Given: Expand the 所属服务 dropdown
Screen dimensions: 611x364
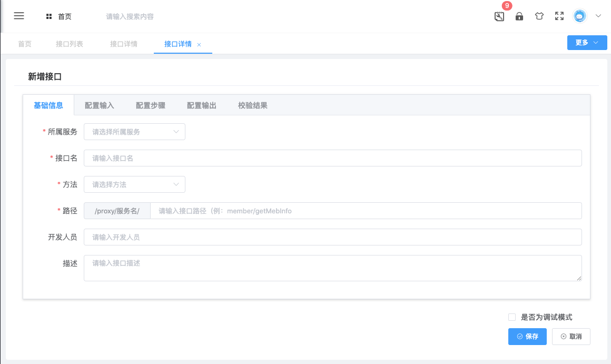Looking at the screenshot, I should pos(134,132).
